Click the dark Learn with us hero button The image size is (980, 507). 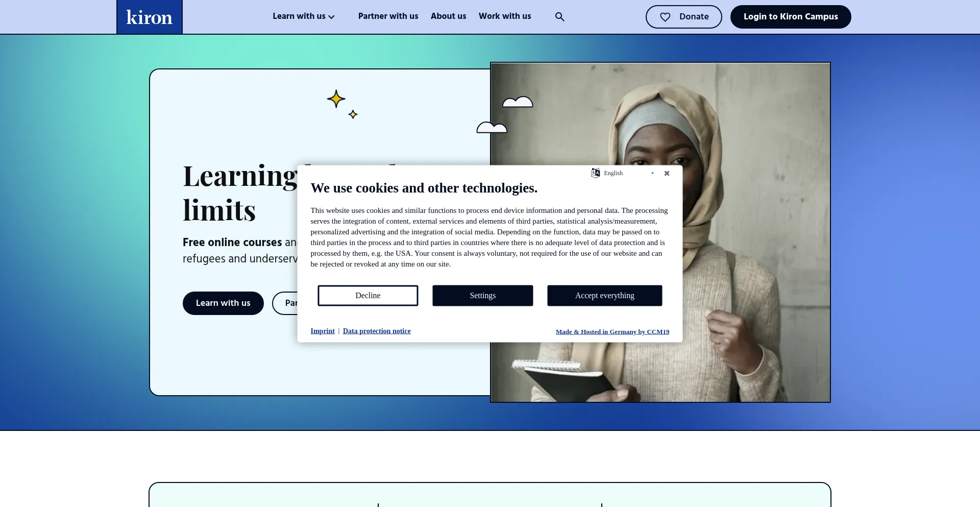223,303
